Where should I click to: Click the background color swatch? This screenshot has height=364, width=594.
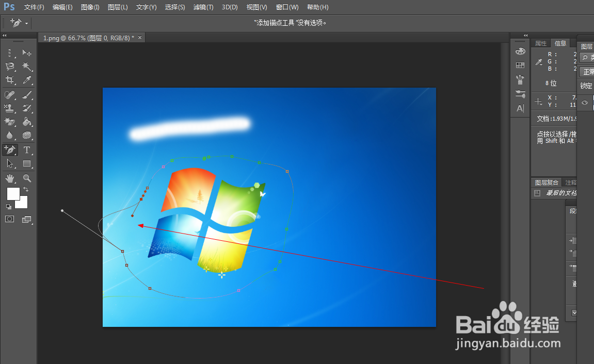[23, 204]
